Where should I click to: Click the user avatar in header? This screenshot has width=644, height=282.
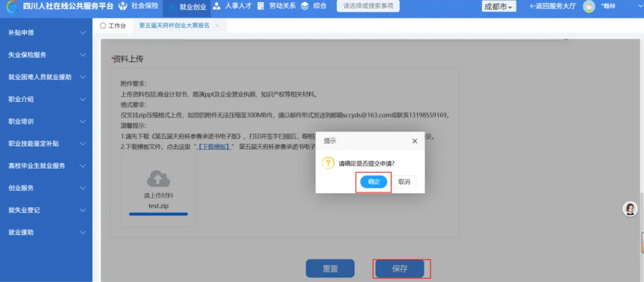coord(589,7)
